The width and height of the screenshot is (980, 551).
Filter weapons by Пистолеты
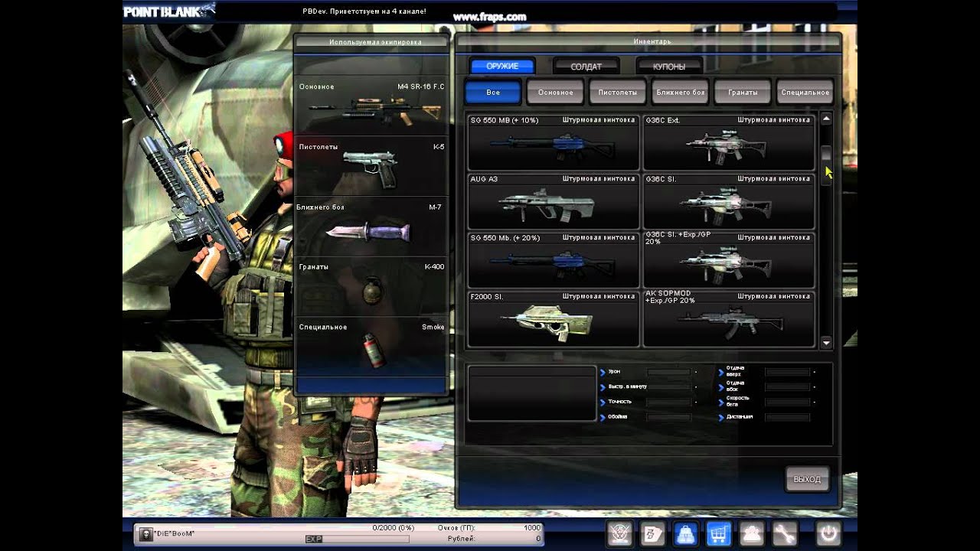click(618, 93)
